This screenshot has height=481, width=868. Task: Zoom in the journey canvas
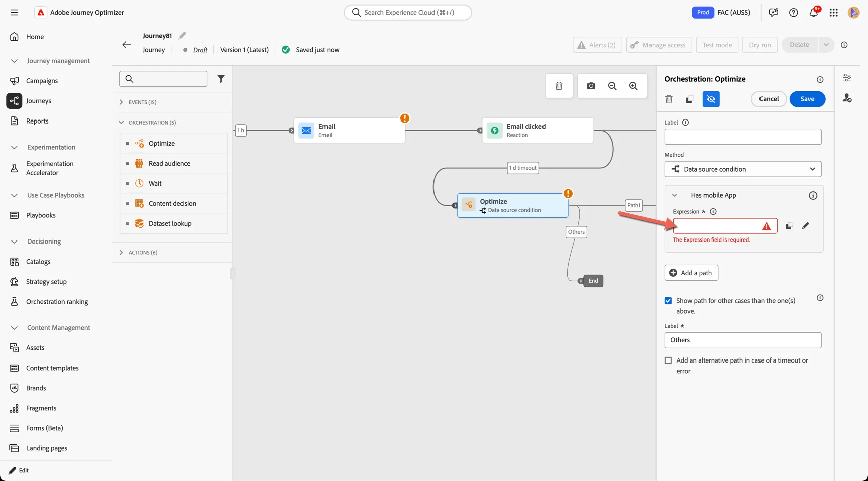(x=633, y=86)
